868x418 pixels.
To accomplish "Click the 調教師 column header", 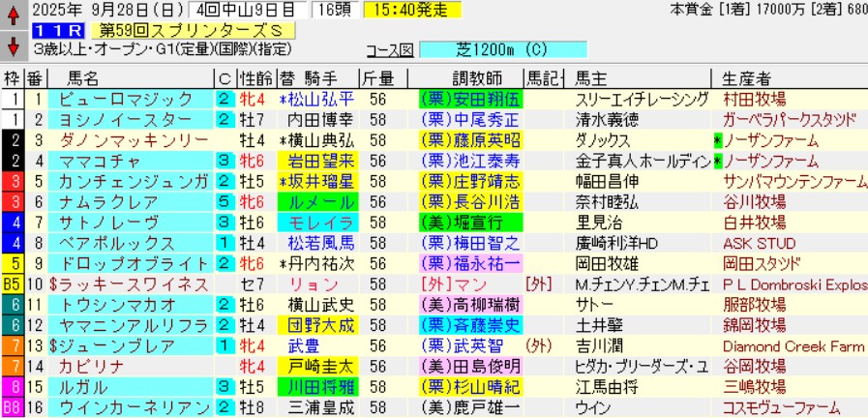I will 469,77.
